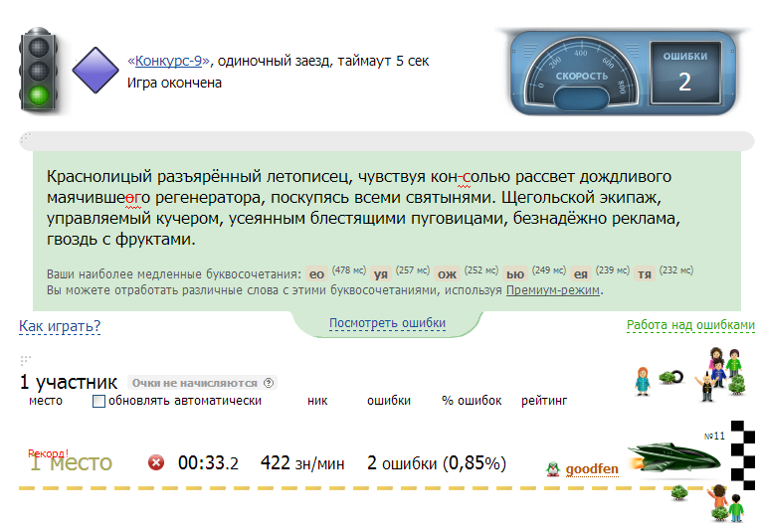Enable 'обновлять автоматически' checkbox
The width and height of the screenshot is (761, 532).
tap(98, 401)
